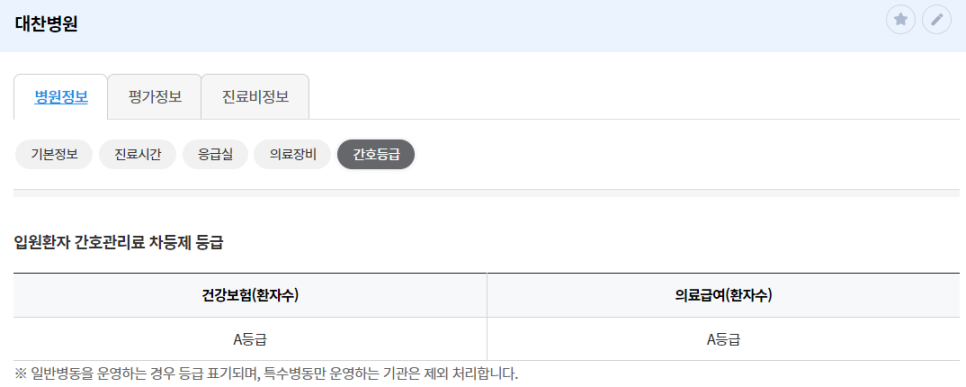The width and height of the screenshot is (966, 387).
Task: Open the 응급실 section
Action: (x=215, y=154)
